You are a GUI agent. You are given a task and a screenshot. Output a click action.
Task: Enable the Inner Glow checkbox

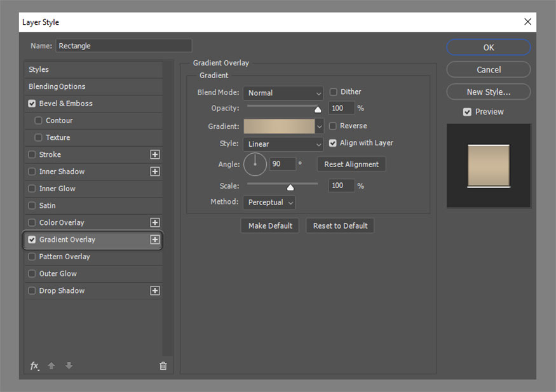(32, 189)
